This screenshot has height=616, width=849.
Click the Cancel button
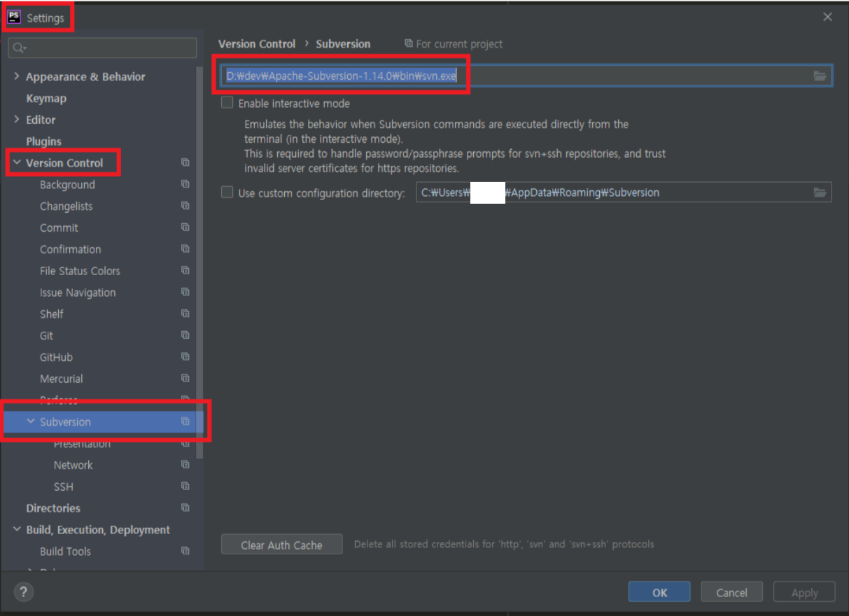(731, 592)
